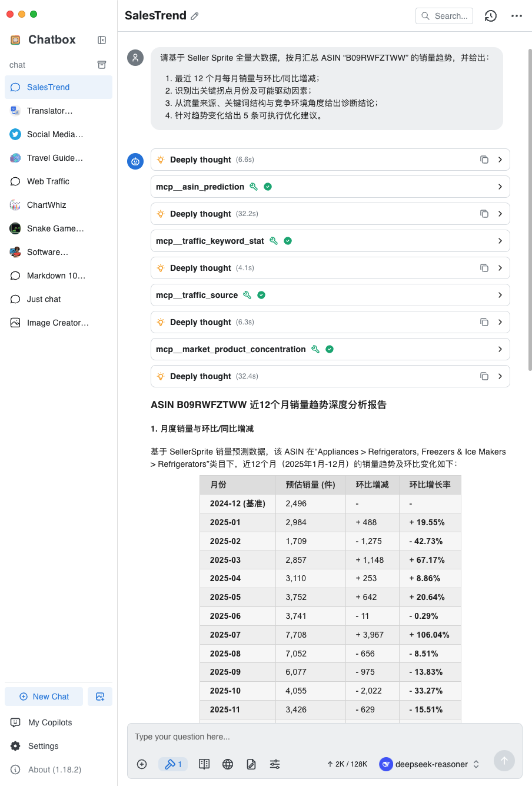Select the ChartWhiz conversation

46,205
